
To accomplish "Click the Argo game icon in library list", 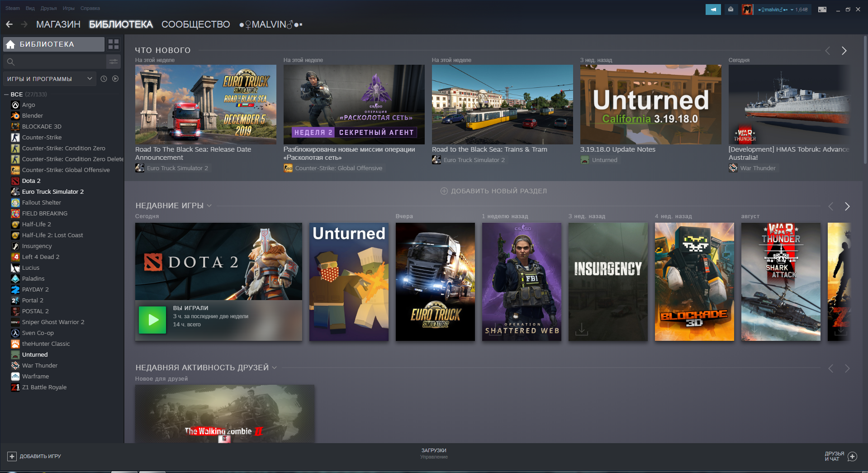I will [15, 105].
